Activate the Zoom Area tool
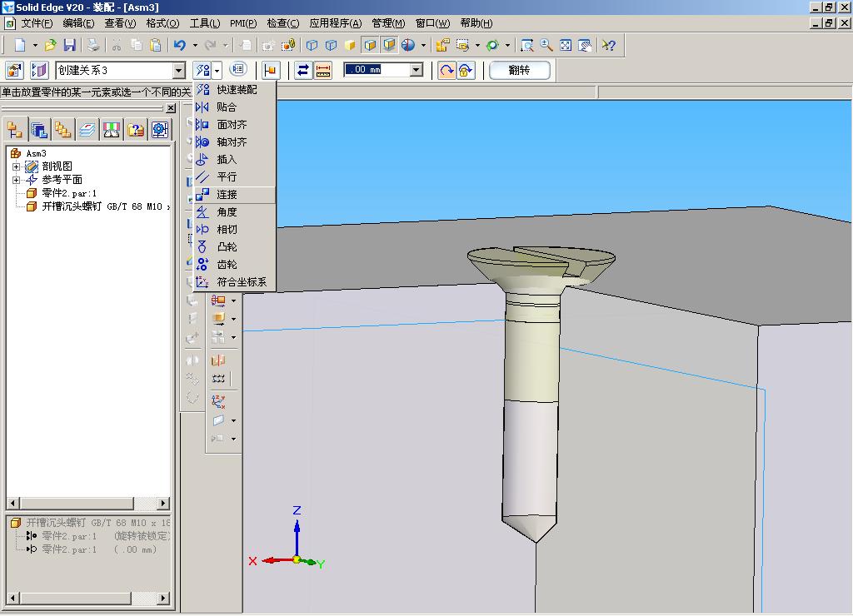 [x=526, y=45]
